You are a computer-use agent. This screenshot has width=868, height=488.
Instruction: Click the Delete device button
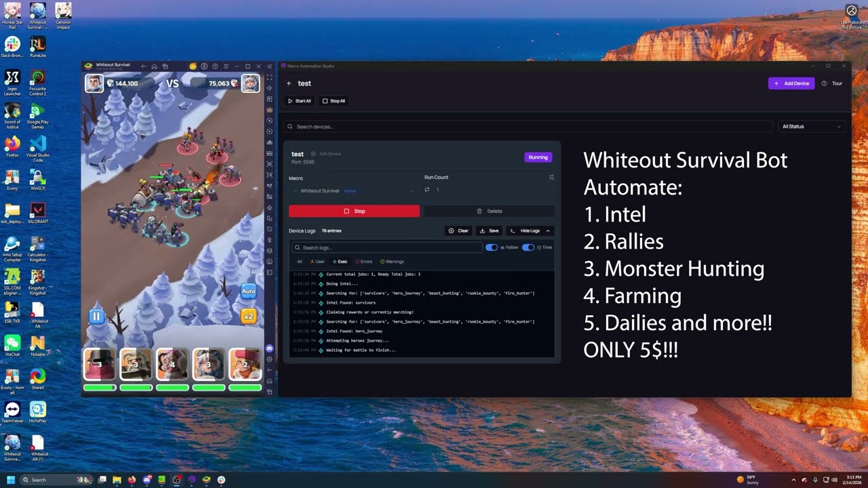pos(489,211)
